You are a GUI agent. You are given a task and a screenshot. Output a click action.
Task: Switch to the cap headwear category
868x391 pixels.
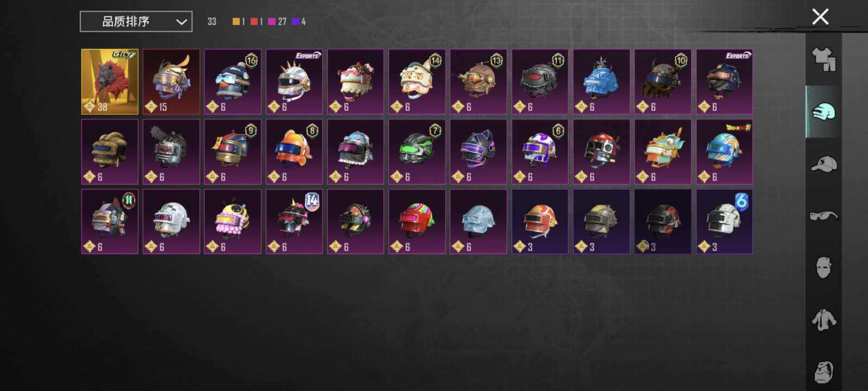tap(824, 163)
